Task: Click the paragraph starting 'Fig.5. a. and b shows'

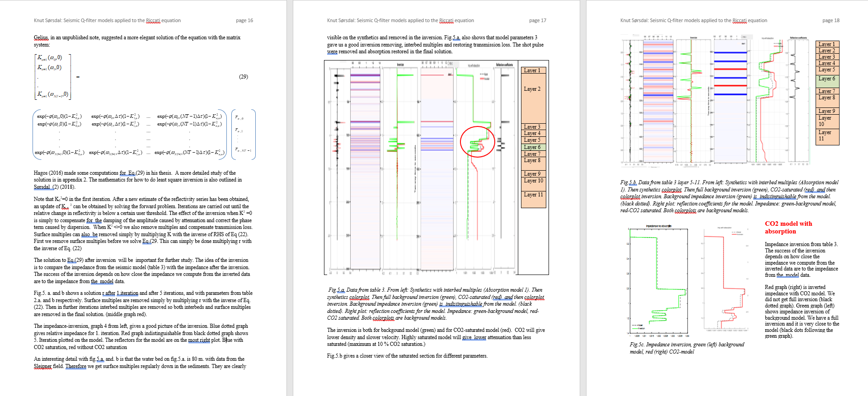Action: [x=143, y=303]
